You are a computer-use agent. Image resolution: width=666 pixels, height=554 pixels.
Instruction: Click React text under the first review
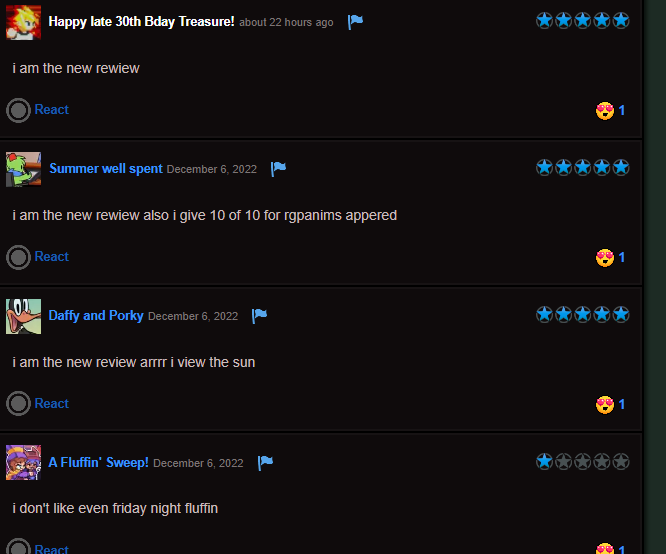[51, 110]
